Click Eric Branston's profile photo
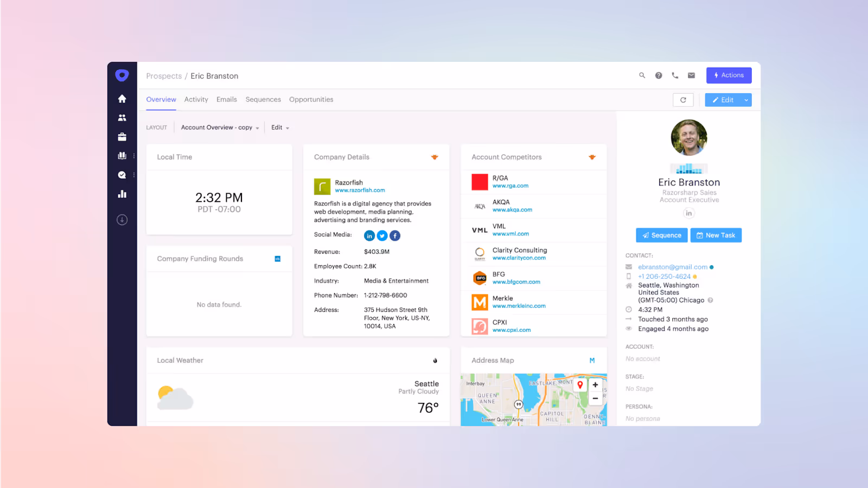The width and height of the screenshot is (868, 488). (x=689, y=138)
